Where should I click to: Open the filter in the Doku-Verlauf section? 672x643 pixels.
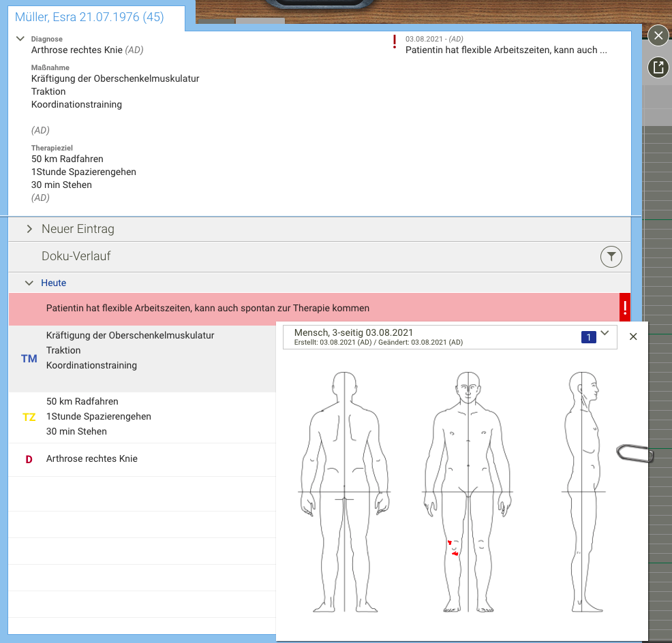611,257
